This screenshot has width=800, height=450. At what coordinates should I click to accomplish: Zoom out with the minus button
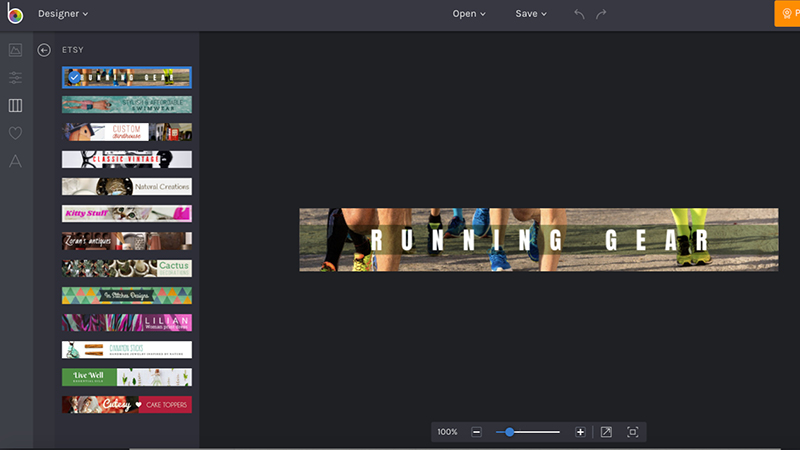(476, 432)
